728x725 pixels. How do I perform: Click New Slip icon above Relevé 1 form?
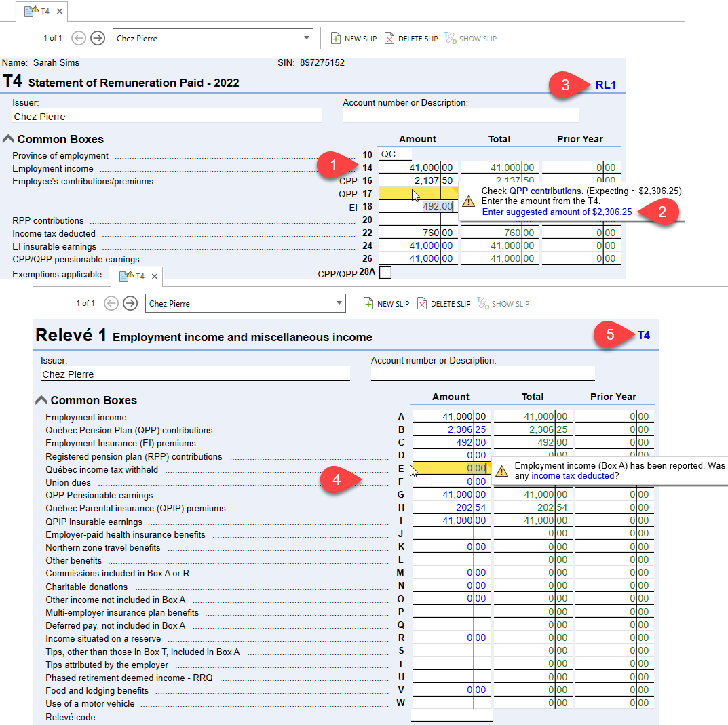pyautogui.click(x=368, y=304)
